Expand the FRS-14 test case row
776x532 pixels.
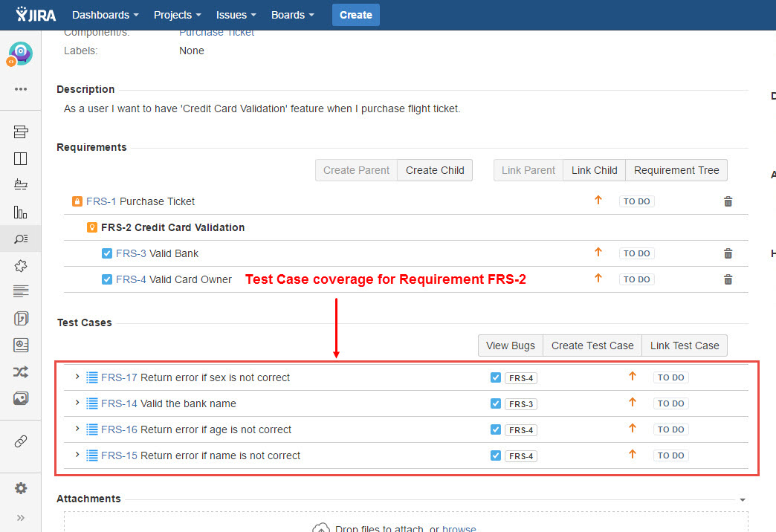point(77,402)
